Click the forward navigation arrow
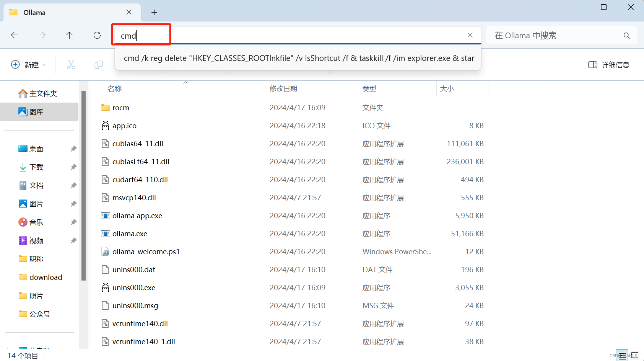 (x=42, y=35)
